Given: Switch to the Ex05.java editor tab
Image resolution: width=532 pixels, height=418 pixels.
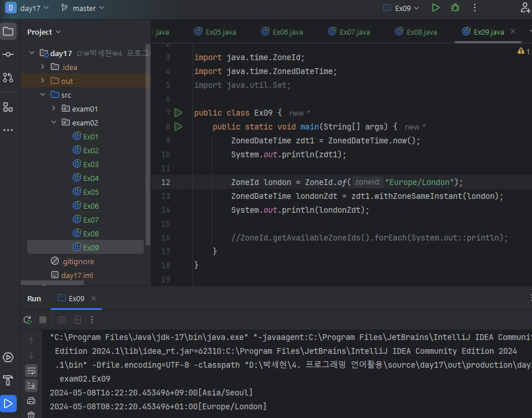Looking at the screenshot, I should pos(215,32).
